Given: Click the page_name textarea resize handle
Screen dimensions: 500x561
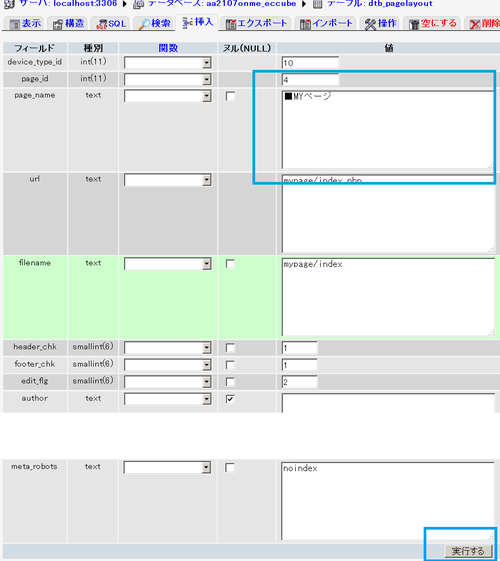Looking at the screenshot, I should 491,166.
